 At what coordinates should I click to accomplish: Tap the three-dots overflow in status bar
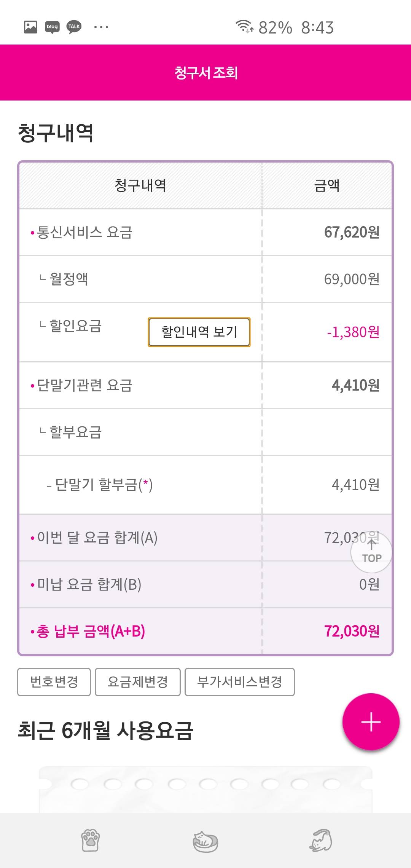(101, 27)
